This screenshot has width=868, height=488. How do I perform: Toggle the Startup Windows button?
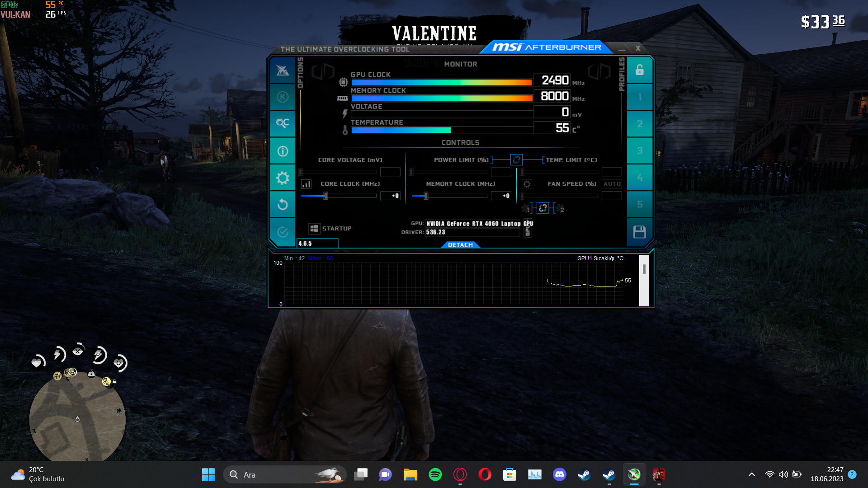click(314, 229)
